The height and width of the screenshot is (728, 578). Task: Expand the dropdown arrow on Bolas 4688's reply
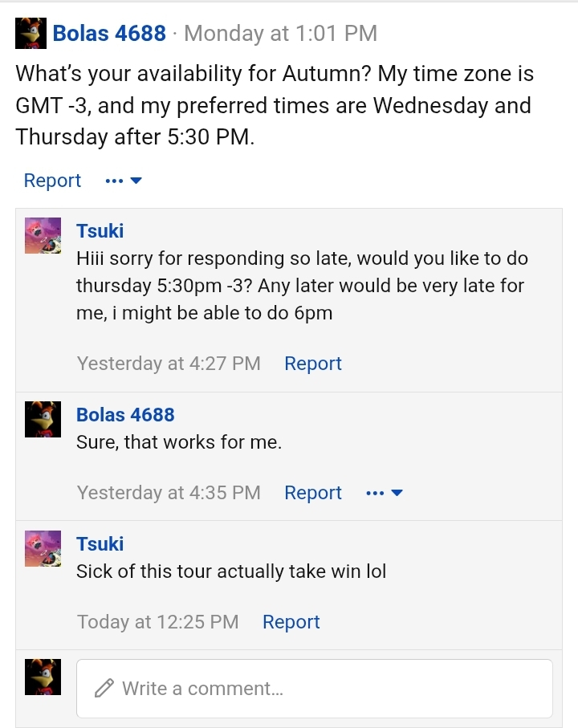[398, 492]
